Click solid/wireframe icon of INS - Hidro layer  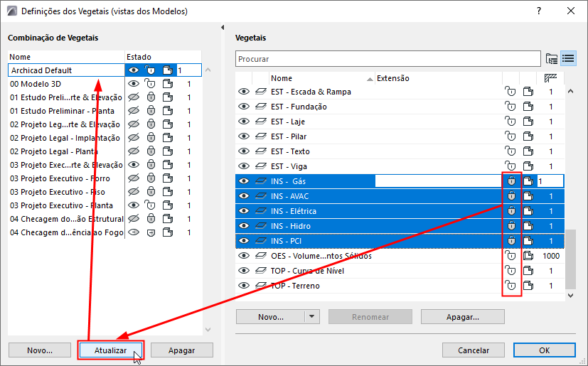point(528,226)
